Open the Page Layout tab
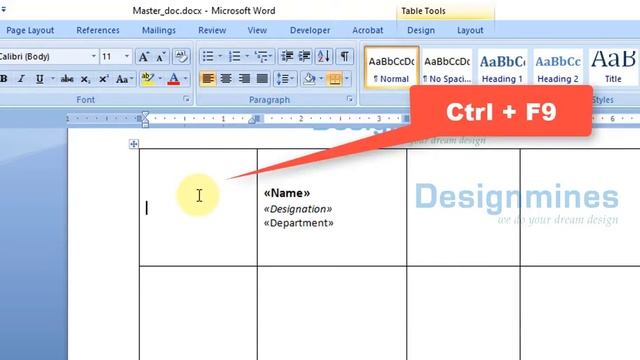 pos(30,30)
